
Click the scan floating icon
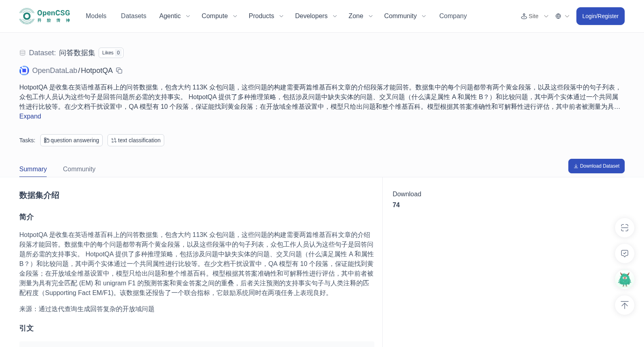625,228
